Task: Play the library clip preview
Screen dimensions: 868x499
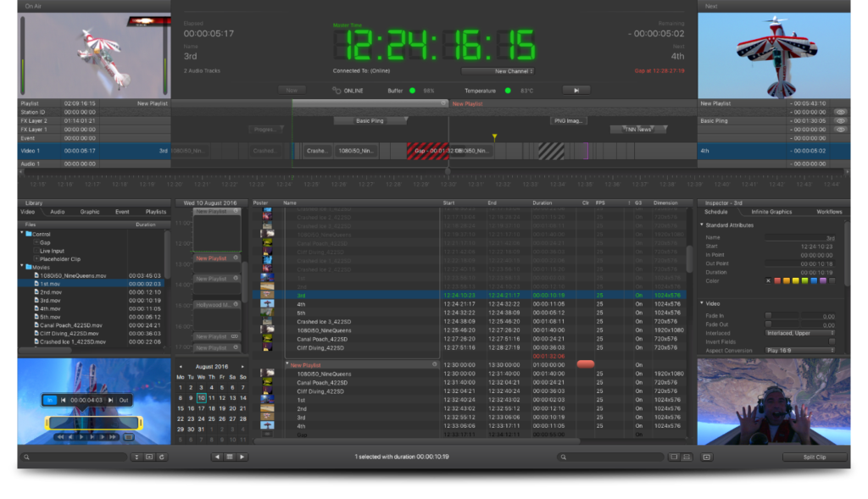Action: coord(81,437)
